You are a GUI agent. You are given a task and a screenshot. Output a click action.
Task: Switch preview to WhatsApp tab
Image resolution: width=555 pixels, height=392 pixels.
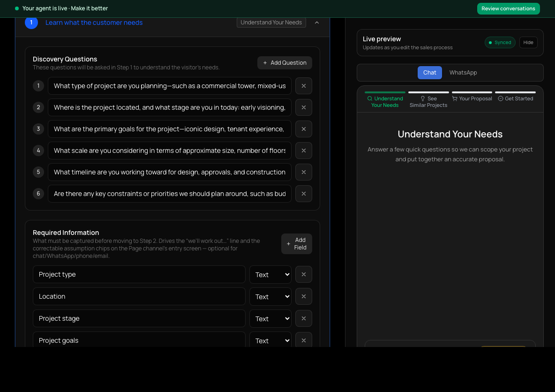coord(463,73)
